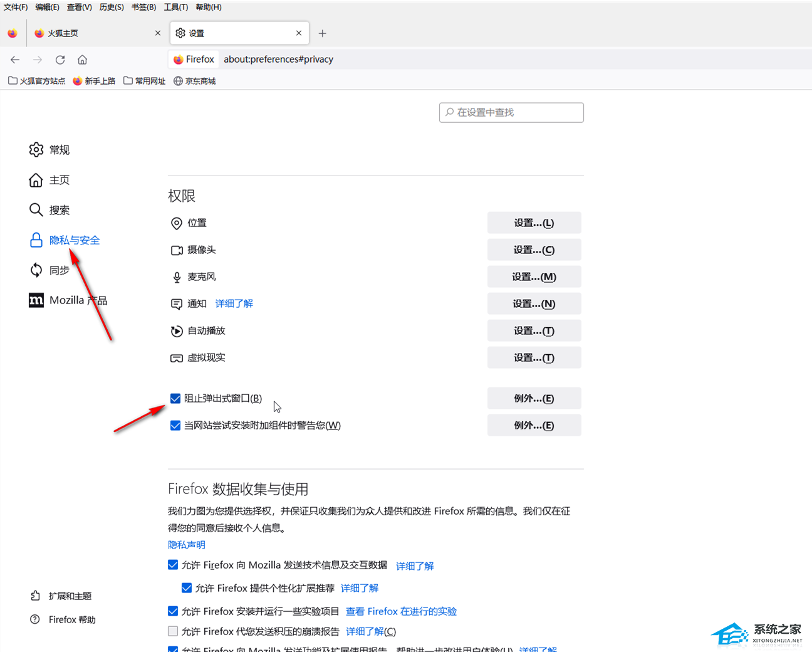Open 详细了解 link next to 通知
This screenshot has height=652, width=812.
234,303
